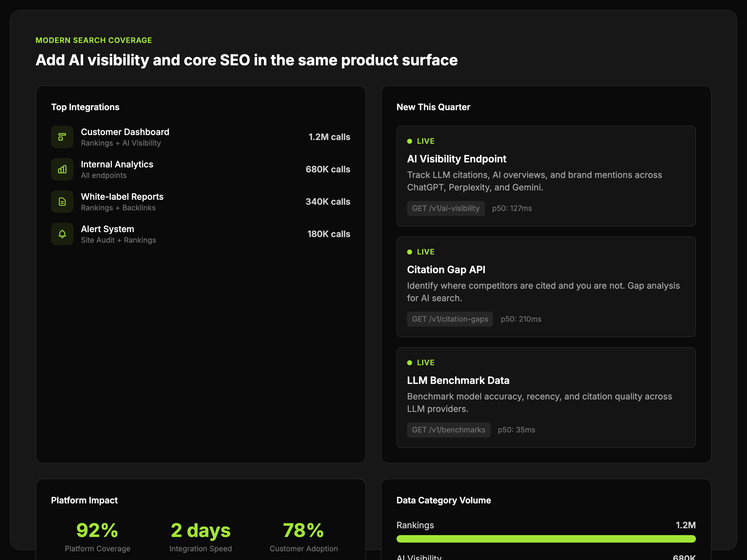Click the Rankings volume progress bar

coord(546,539)
